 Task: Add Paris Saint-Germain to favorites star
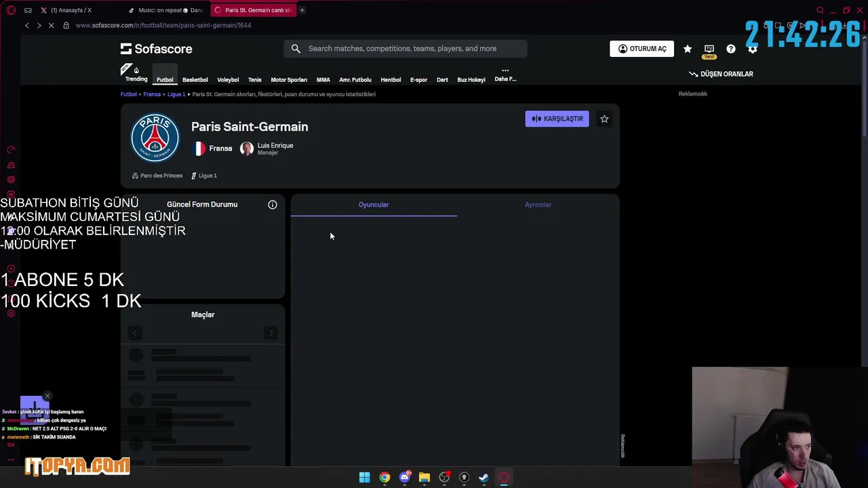[604, 119]
